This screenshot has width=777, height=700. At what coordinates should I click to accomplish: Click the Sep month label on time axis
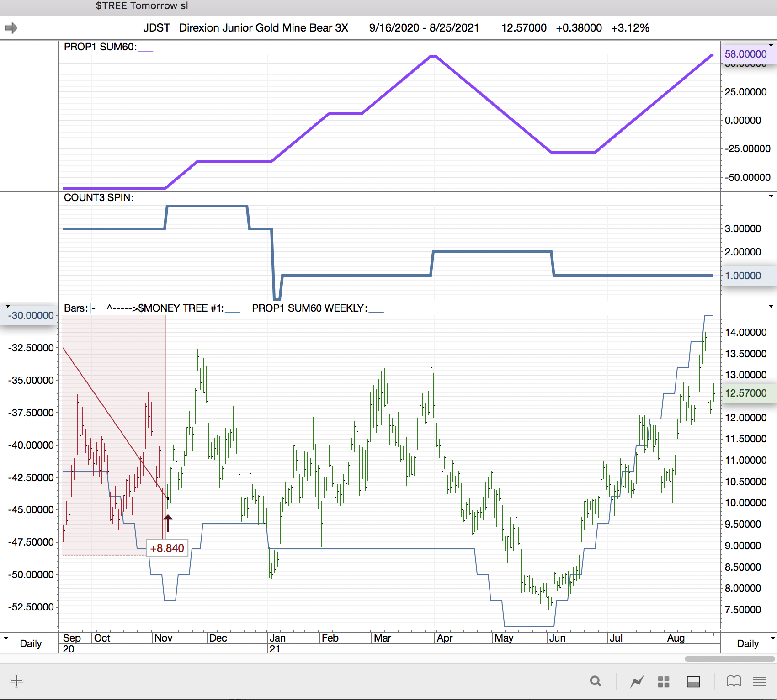(72, 638)
